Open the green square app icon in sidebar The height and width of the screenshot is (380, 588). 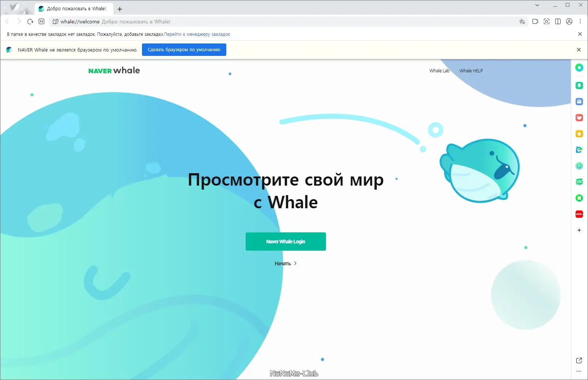579,198
